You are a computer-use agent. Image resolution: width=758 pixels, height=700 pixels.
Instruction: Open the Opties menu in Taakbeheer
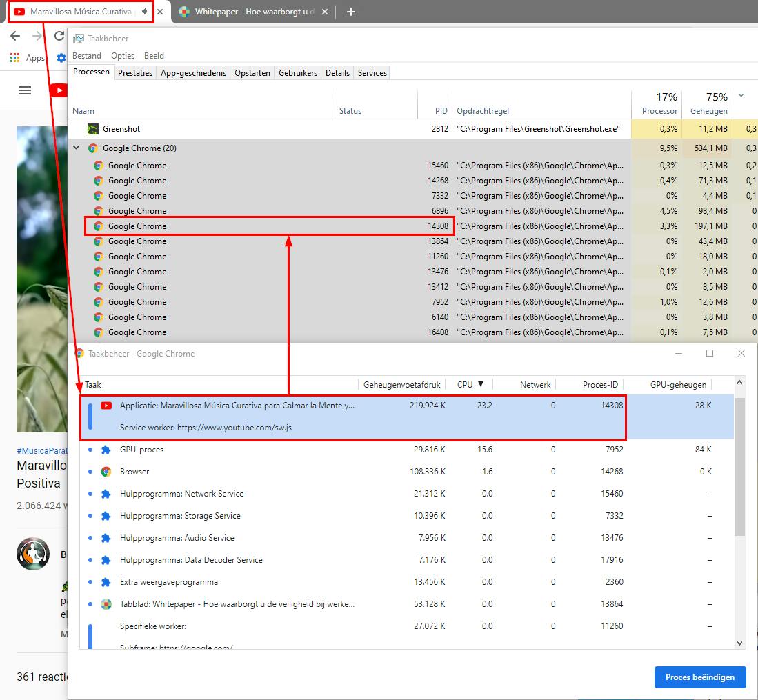123,56
